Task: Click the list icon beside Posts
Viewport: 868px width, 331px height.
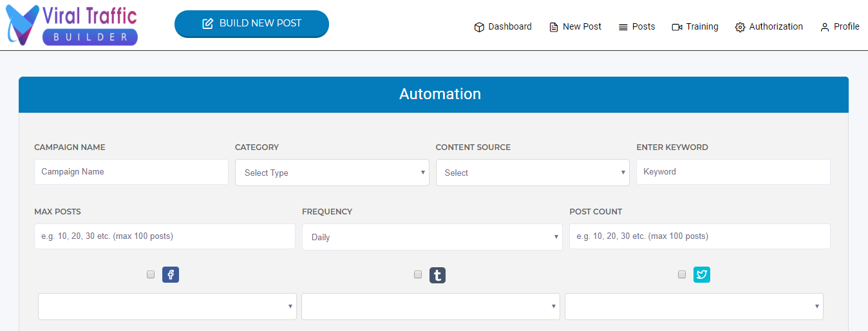Action: point(623,27)
